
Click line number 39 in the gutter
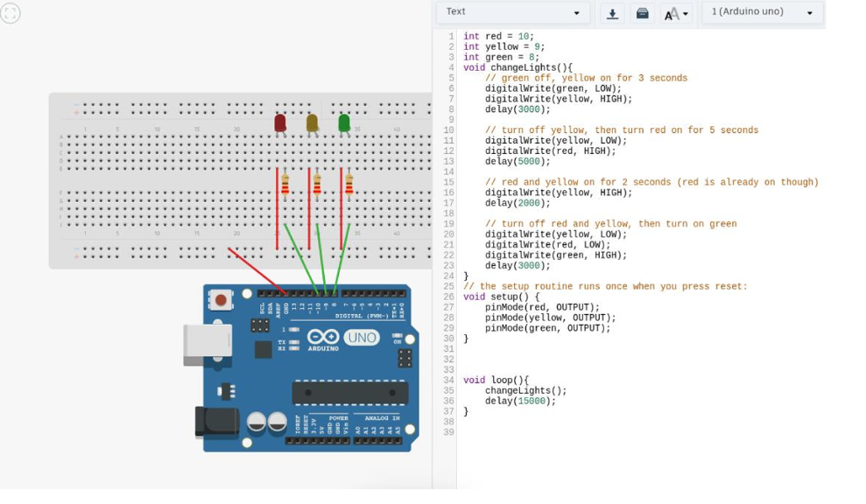(448, 433)
